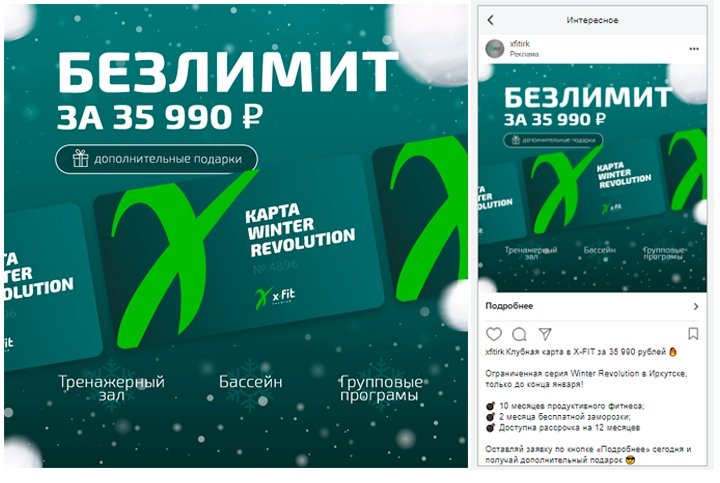The height and width of the screenshot is (483, 720).
Task: Click the Тренажерный зал label on large banner
Action: tap(111, 388)
